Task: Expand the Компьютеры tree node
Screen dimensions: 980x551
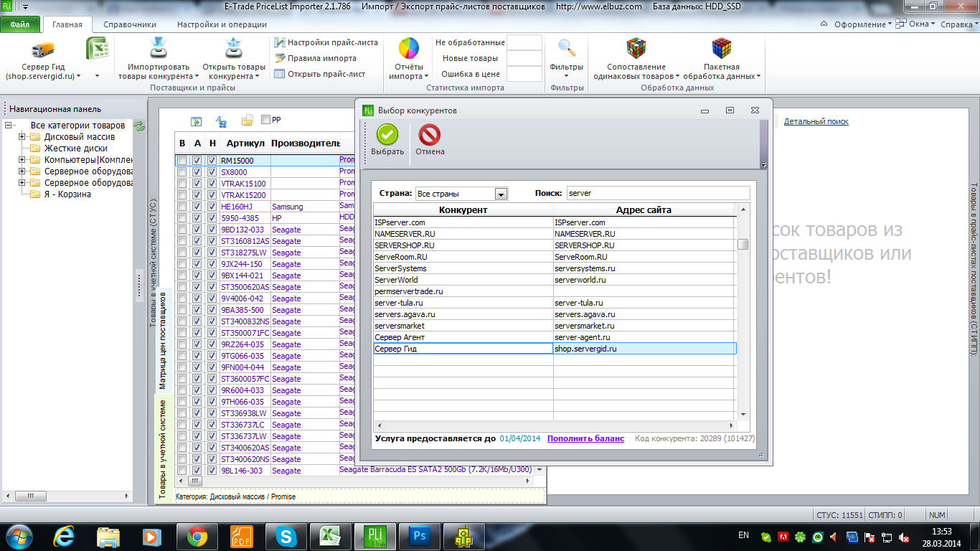Action: [22, 160]
